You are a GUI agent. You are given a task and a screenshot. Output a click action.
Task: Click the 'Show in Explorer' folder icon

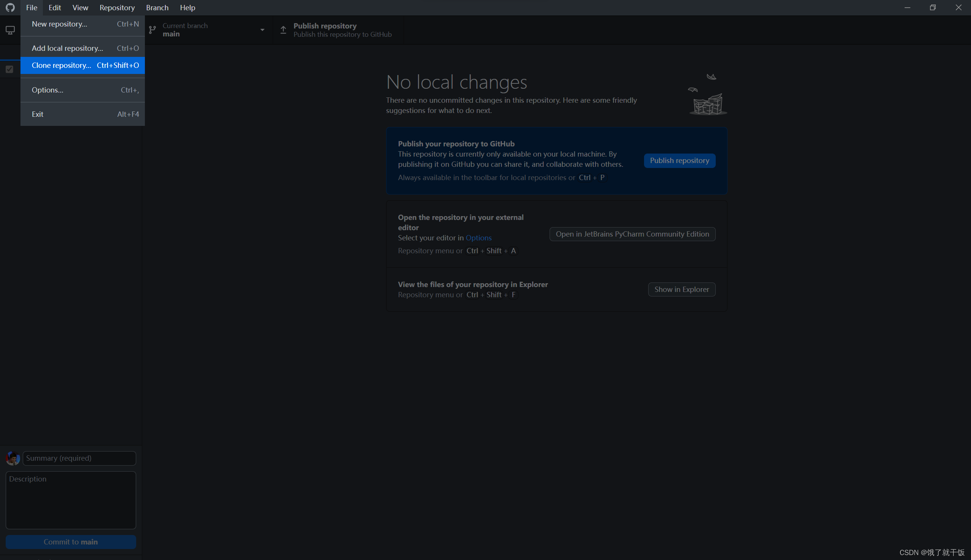pyautogui.click(x=682, y=289)
